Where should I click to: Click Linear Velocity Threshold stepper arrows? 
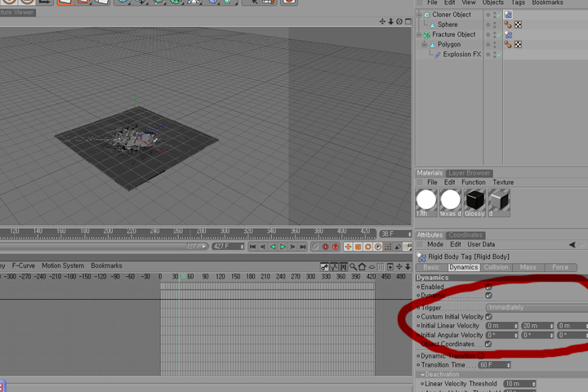[534, 384]
